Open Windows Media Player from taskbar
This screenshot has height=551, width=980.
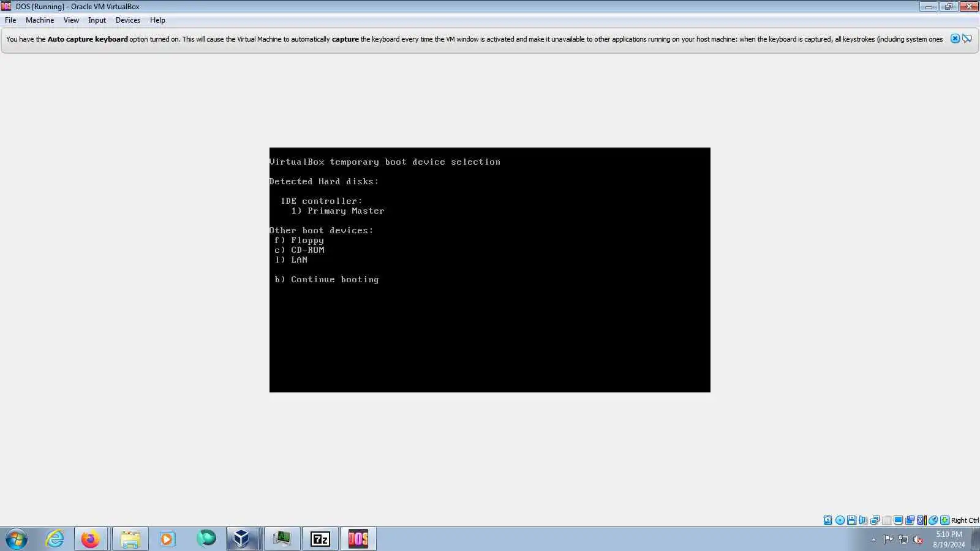click(167, 539)
